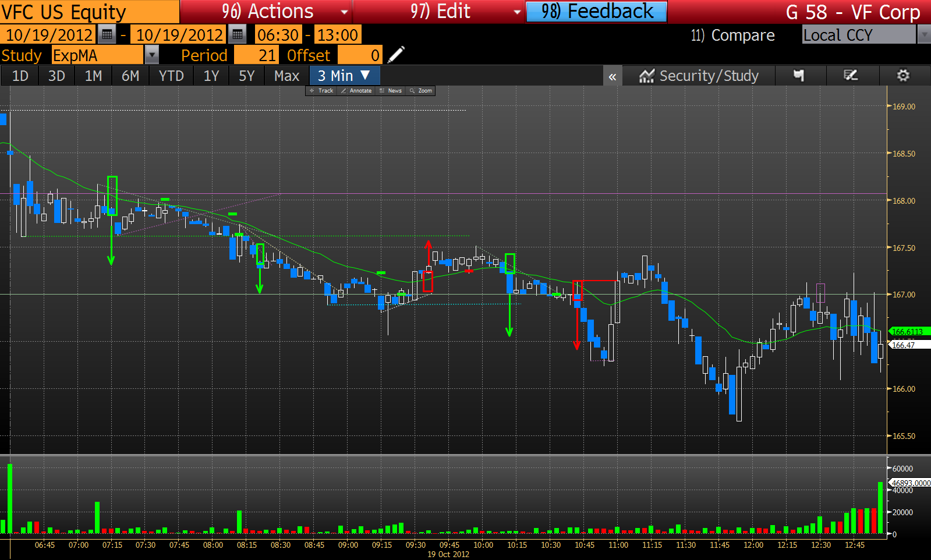931x560 pixels.
Task: Activate the Annotate tool
Action: tap(356, 91)
